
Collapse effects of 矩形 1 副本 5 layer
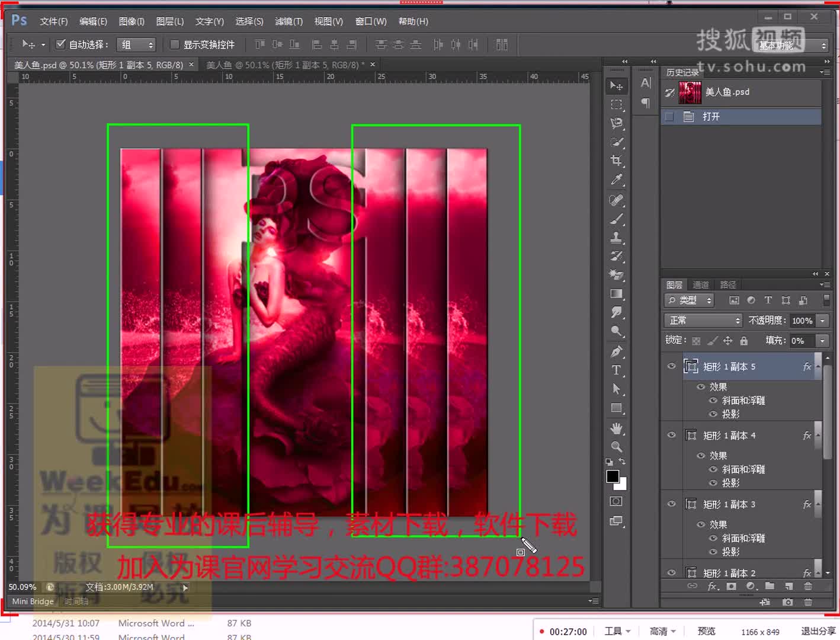(x=818, y=367)
